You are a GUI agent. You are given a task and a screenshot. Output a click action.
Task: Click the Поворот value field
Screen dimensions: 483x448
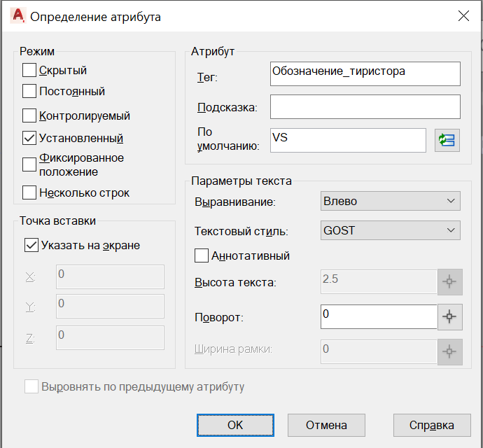pos(379,316)
